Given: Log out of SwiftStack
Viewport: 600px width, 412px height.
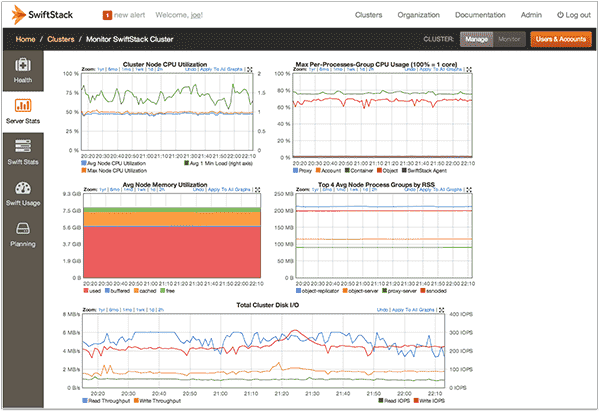Looking at the screenshot, I should point(574,15).
